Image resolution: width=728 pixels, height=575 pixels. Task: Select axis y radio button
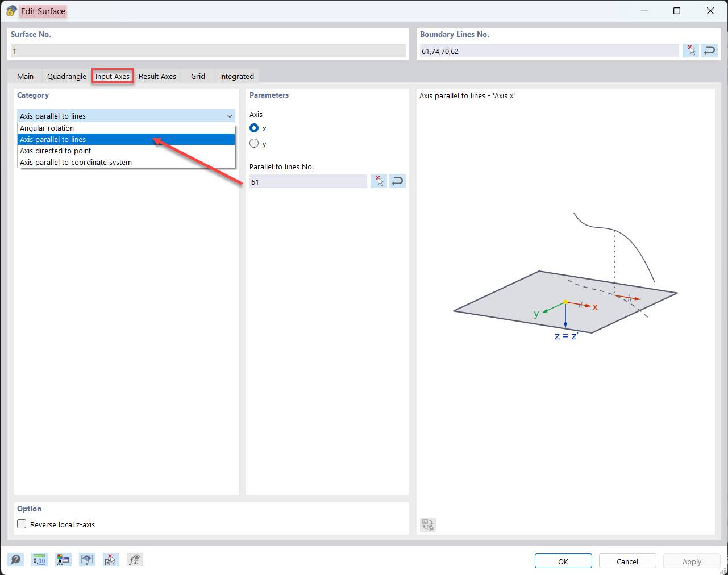253,143
